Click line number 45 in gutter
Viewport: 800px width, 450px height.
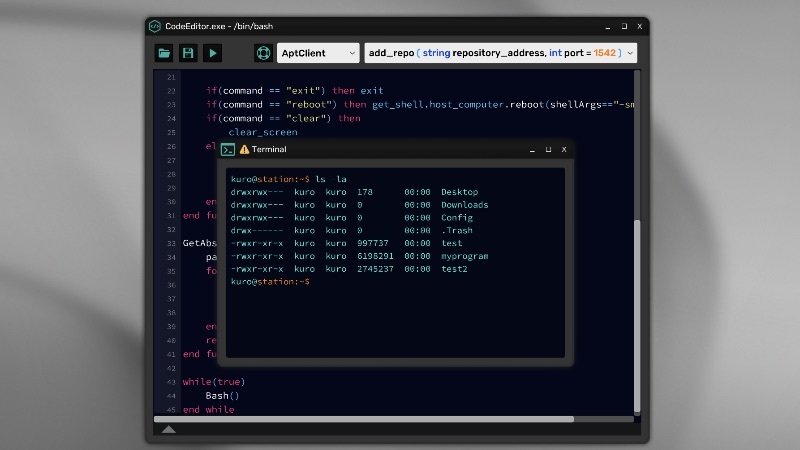(171, 410)
